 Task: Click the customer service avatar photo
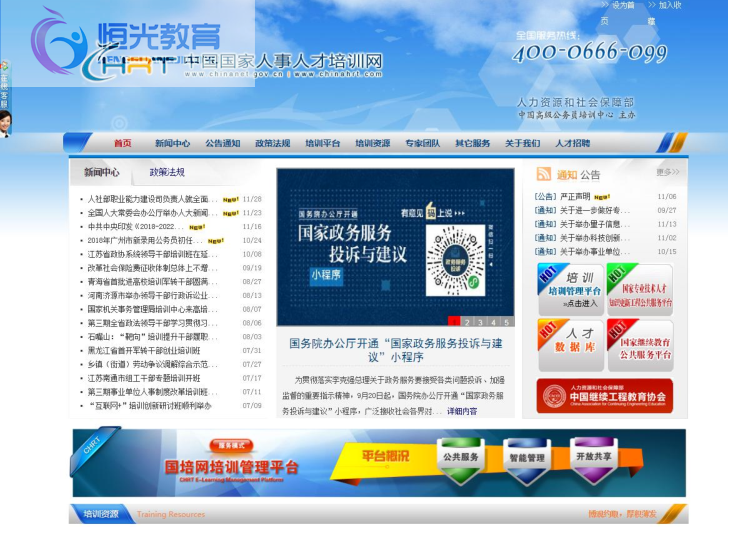point(5,124)
